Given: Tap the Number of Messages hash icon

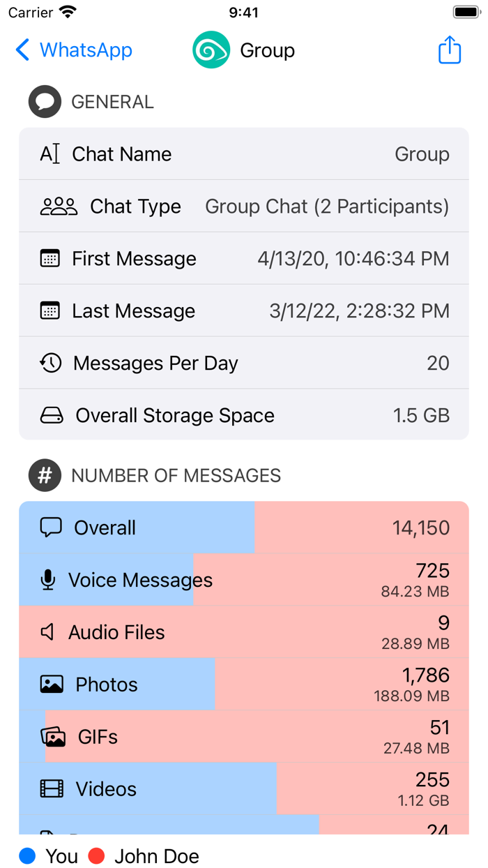Looking at the screenshot, I should point(45,475).
